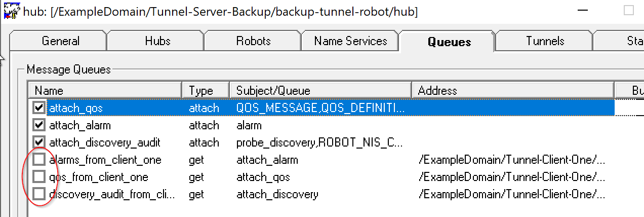Open the Robots tab
The image size is (644, 217).
[254, 41]
